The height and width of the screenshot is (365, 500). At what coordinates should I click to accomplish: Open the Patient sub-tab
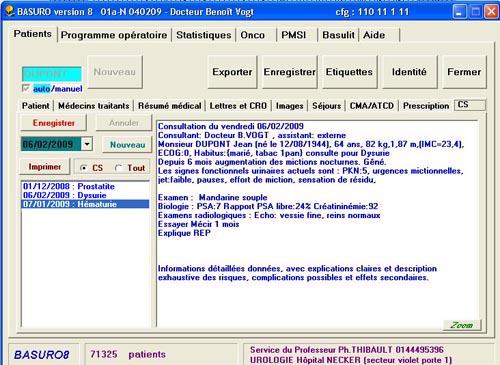36,106
